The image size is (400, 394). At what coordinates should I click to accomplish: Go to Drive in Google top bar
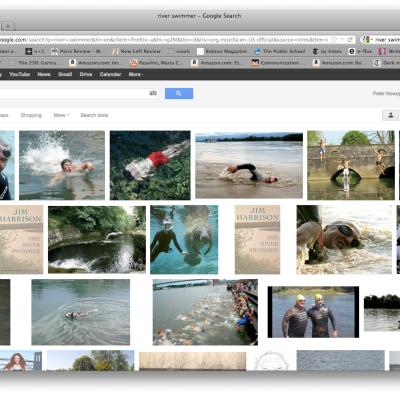(x=86, y=74)
